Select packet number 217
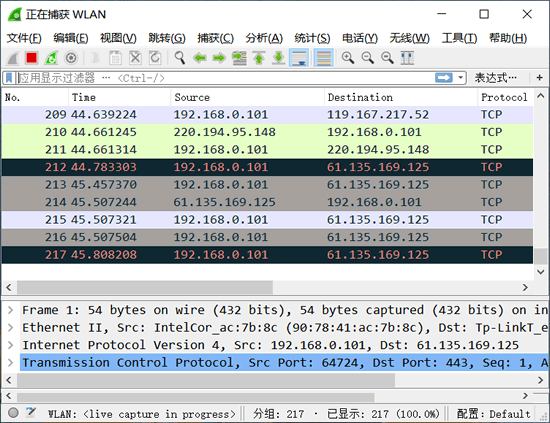 (267, 255)
